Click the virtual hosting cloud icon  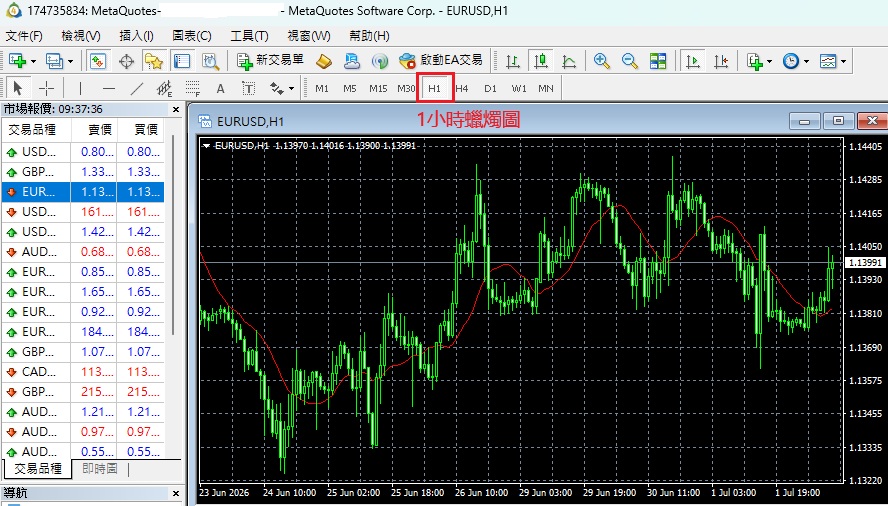[x=352, y=61]
